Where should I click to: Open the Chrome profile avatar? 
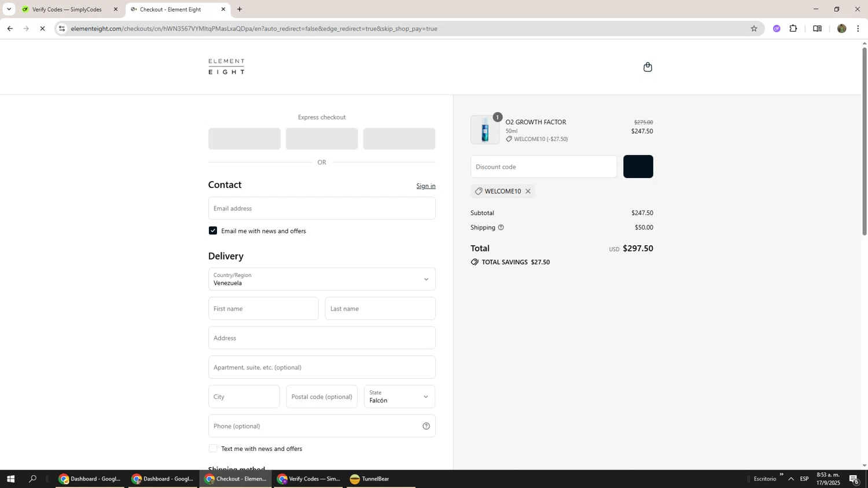click(x=841, y=28)
